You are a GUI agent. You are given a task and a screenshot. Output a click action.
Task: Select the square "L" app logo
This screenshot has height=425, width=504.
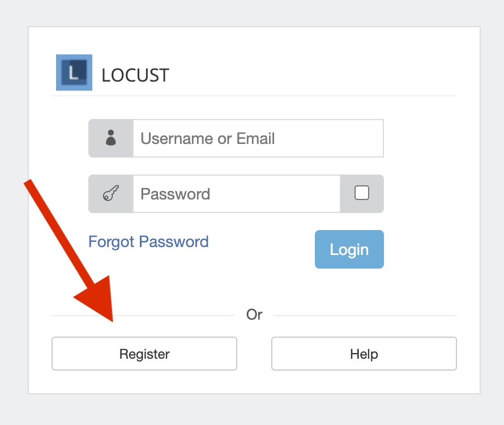pos(74,73)
